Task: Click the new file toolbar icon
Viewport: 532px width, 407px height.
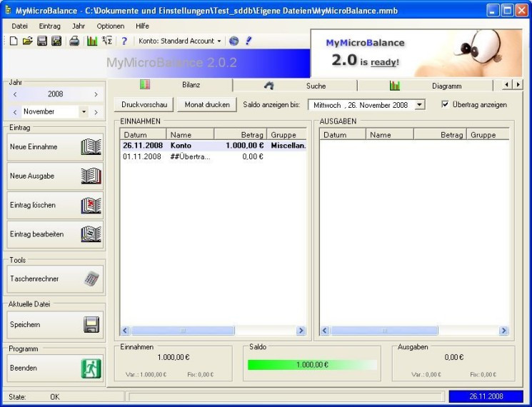Action: (x=14, y=41)
